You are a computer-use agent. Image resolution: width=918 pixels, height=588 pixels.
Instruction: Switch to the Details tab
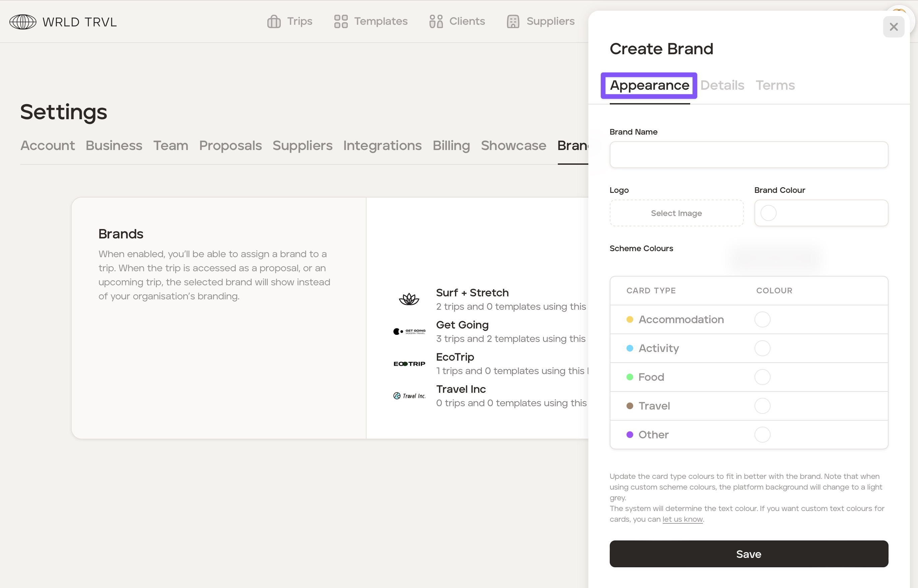tap(722, 85)
